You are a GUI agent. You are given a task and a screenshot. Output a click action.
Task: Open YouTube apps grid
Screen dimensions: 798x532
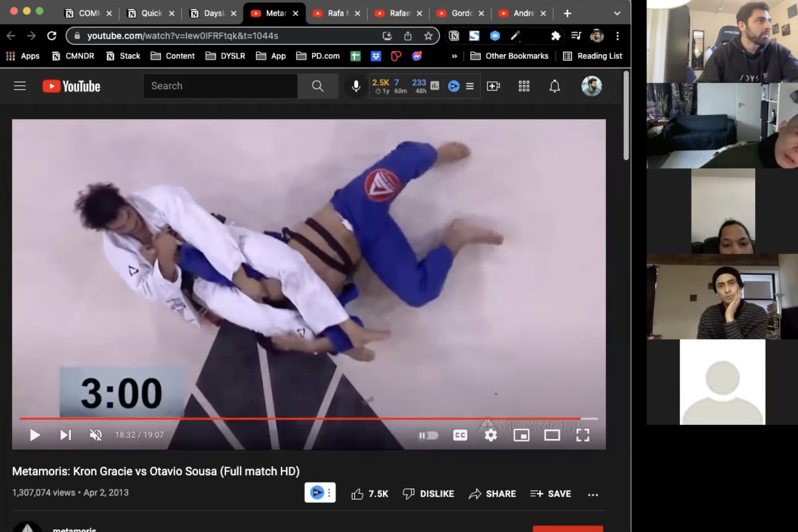tap(523, 86)
